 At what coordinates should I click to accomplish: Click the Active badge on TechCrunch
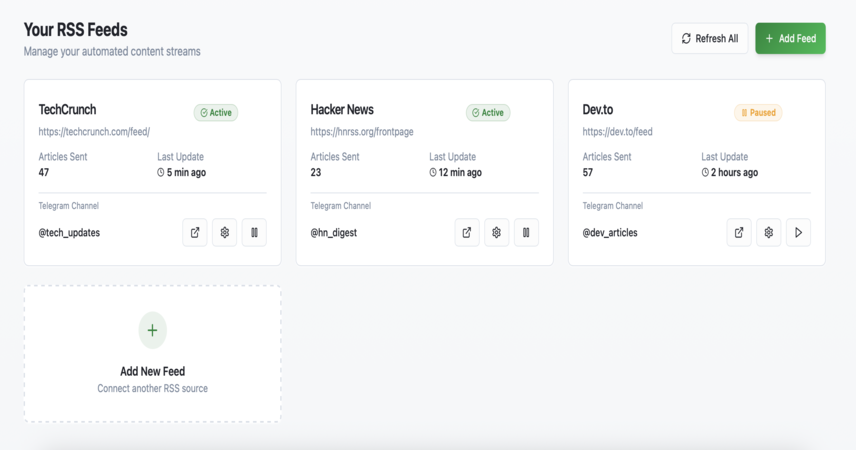point(216,112)
